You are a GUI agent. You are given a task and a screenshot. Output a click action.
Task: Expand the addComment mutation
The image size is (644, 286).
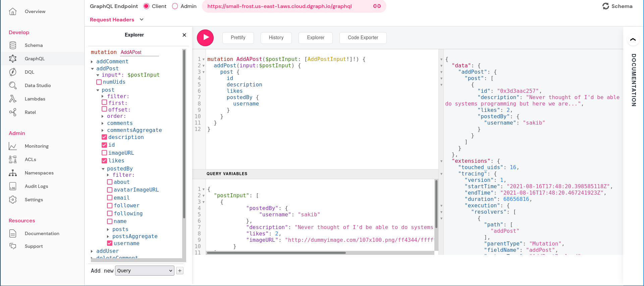[x=92, y=62]
